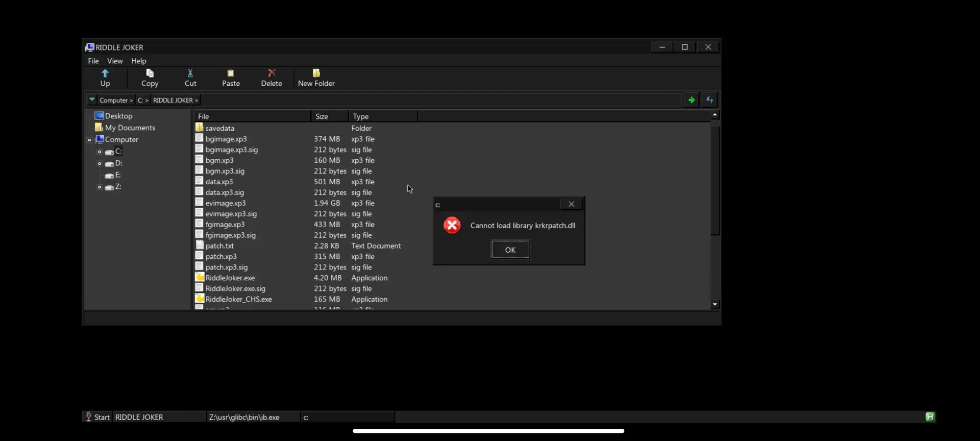980x441 pixels.
Task: Open the Start menu in taskbar
Action: 97,417
